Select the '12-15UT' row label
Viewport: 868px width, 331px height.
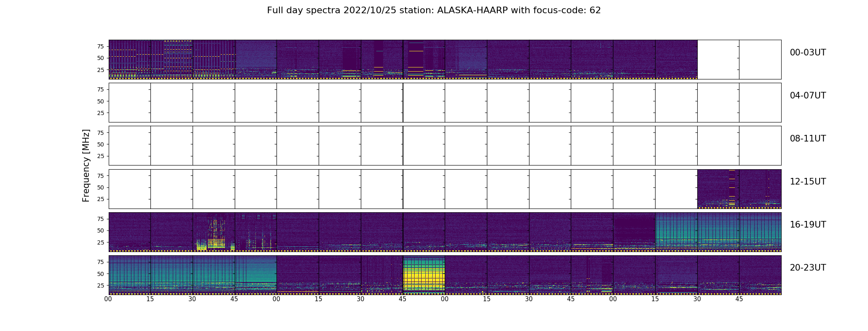pyautogui.click(x=808, y=182)
